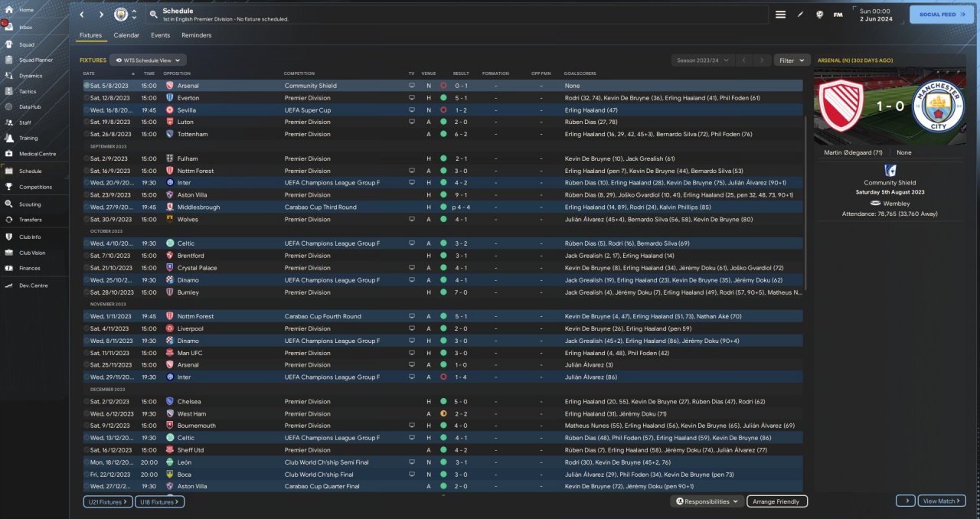This screenshot has height=519, width=980.
Task: Open Scouting via its magnifier icon
Action: (x=9, y=204)
